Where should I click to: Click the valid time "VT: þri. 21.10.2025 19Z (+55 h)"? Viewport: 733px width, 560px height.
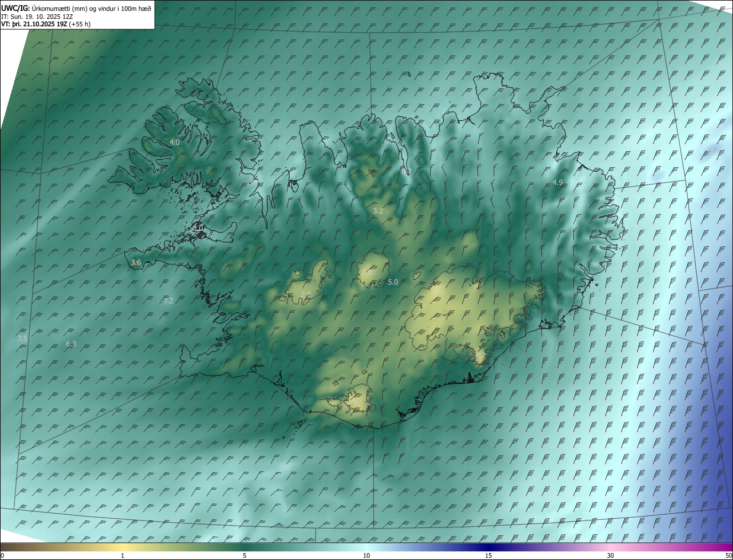[x=46, y=24]
